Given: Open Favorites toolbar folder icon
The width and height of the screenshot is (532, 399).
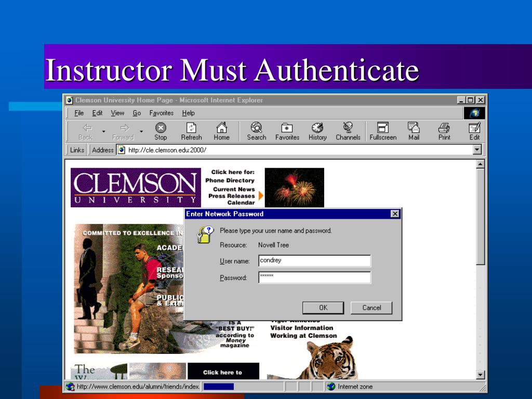Looking at the screenshot, I should (x=287, y=128).
